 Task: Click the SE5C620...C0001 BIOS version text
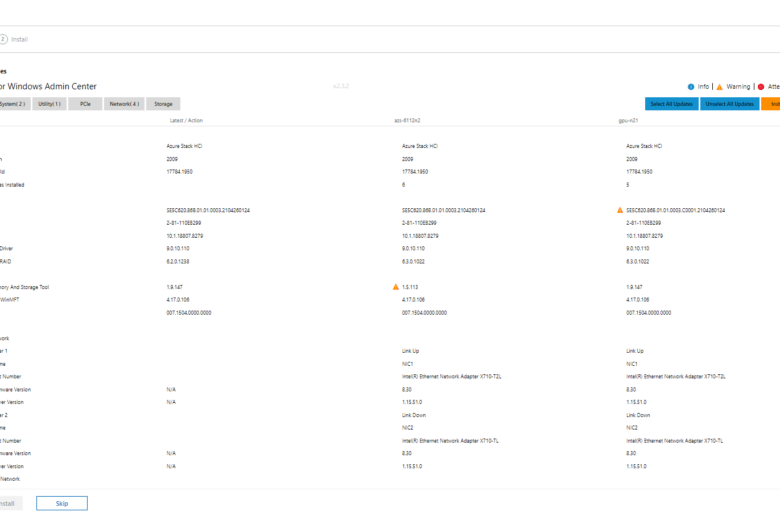(x=676, y=210)
